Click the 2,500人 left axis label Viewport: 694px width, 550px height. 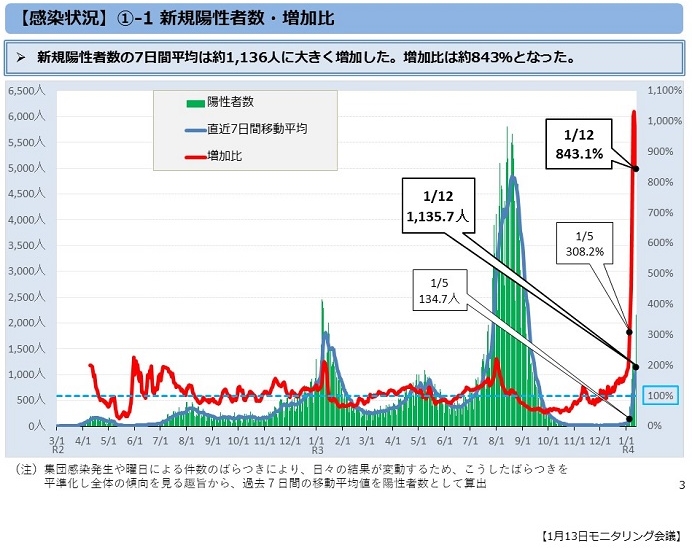[27, 297]
